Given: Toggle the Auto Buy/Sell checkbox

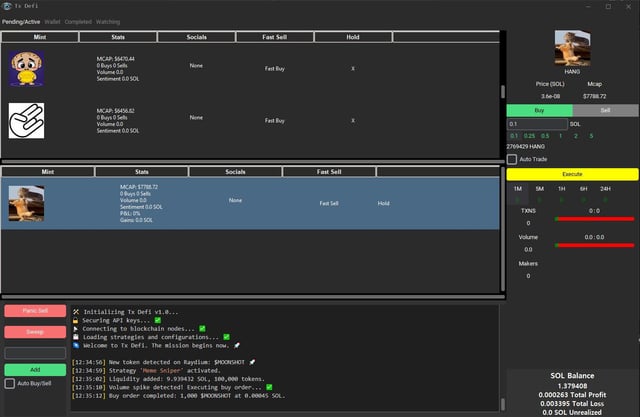Looking at the screenshot, I should 10,383.
